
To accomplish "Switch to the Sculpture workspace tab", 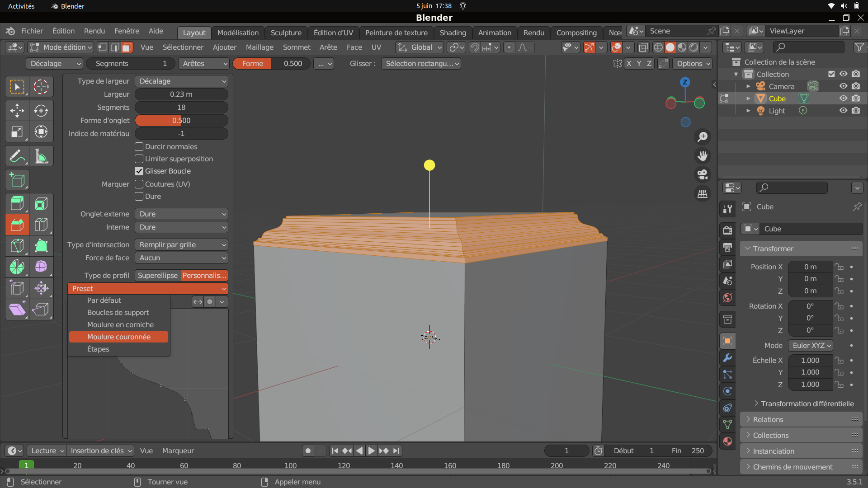I will click(286, 33).
